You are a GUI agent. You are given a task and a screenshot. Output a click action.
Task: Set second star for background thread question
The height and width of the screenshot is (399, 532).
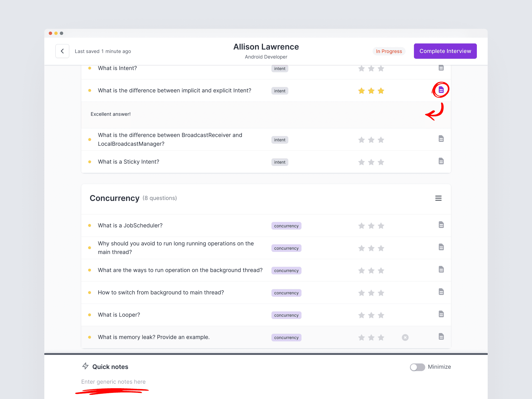click(371, 270)
